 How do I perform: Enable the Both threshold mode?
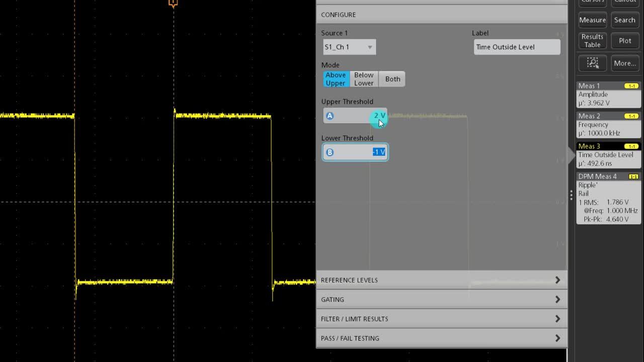click(x=392, y=79)
